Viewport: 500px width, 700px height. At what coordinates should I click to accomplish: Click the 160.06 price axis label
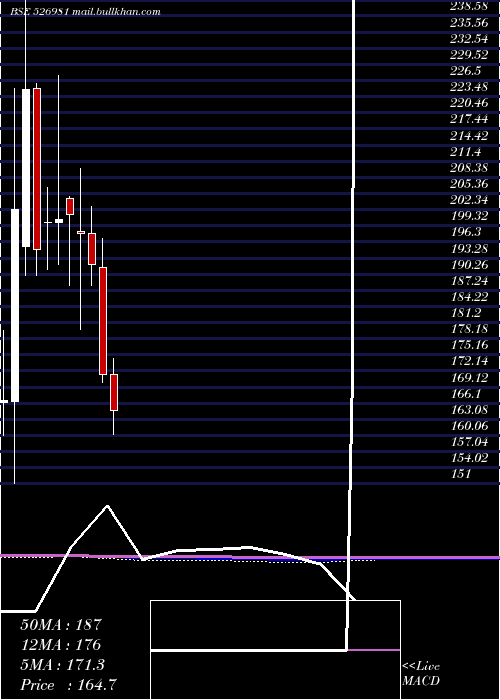[469, 425]
